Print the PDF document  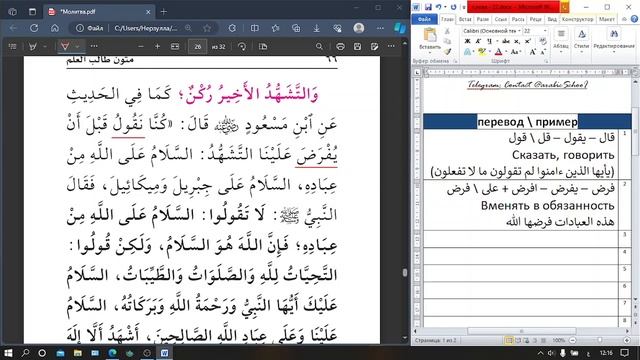[x=340, y=47]
